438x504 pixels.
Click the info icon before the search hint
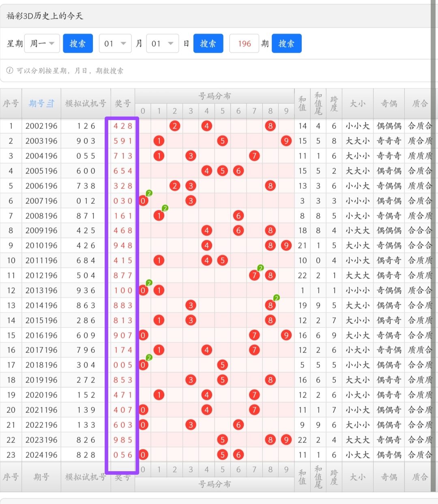coord(10,70)
